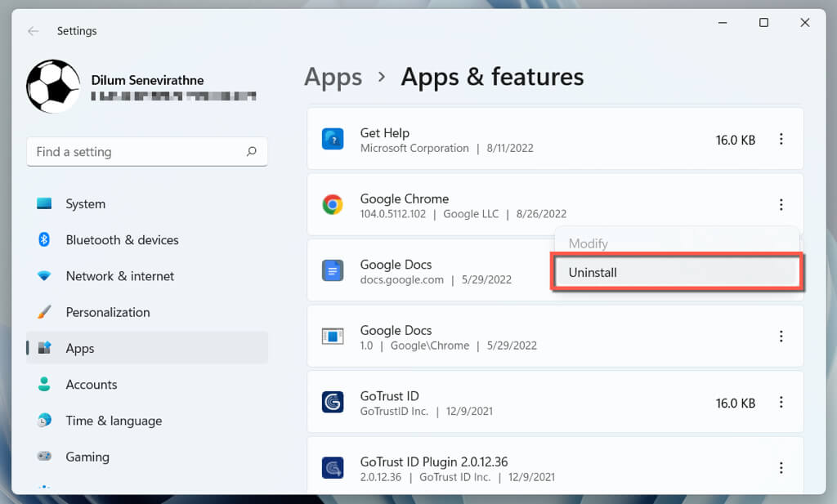Click the Google Chrome app icon
This screenshot has height=504, width=837.
333,205
